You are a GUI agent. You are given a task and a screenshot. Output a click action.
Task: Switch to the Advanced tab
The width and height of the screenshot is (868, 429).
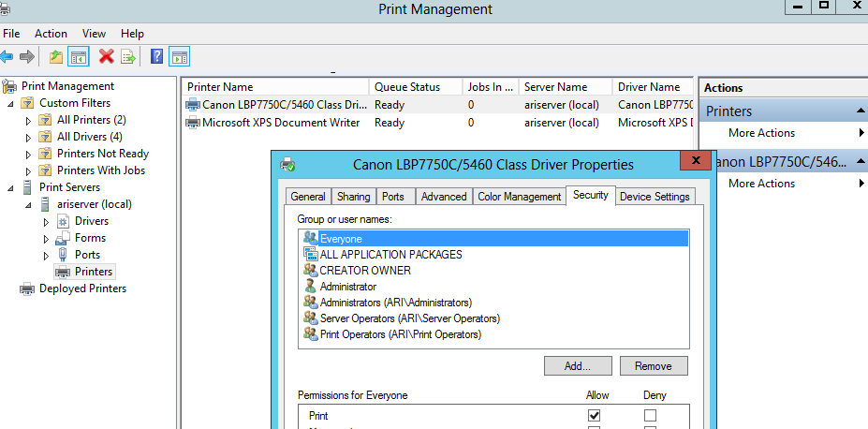click(444, 197)
